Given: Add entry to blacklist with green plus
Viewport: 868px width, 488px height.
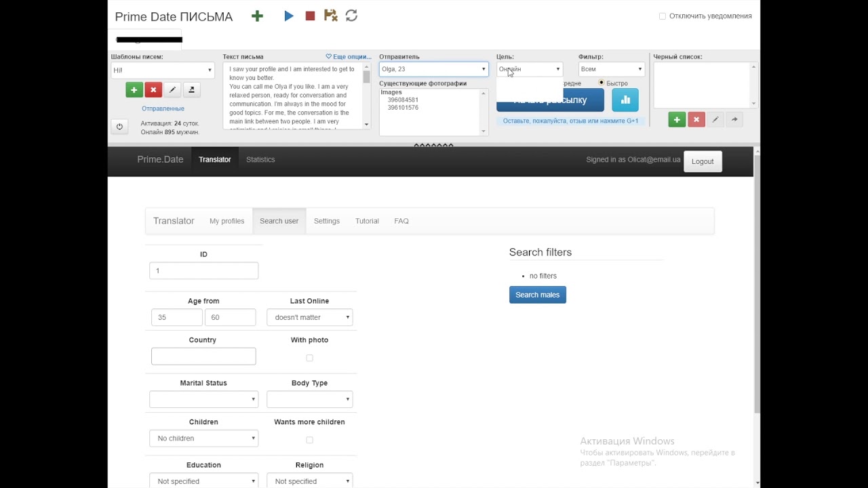Looking at the screenshot, I should (677, 119).
